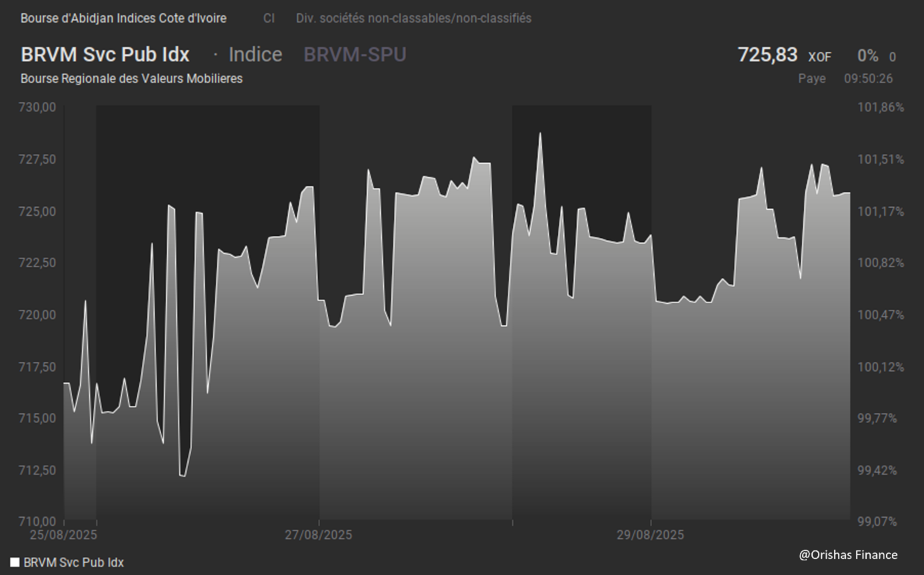The height and width of the screenshot is (575, 924).
Task: Click the 09:50:26 timestamp
Action: pos(868,79)
